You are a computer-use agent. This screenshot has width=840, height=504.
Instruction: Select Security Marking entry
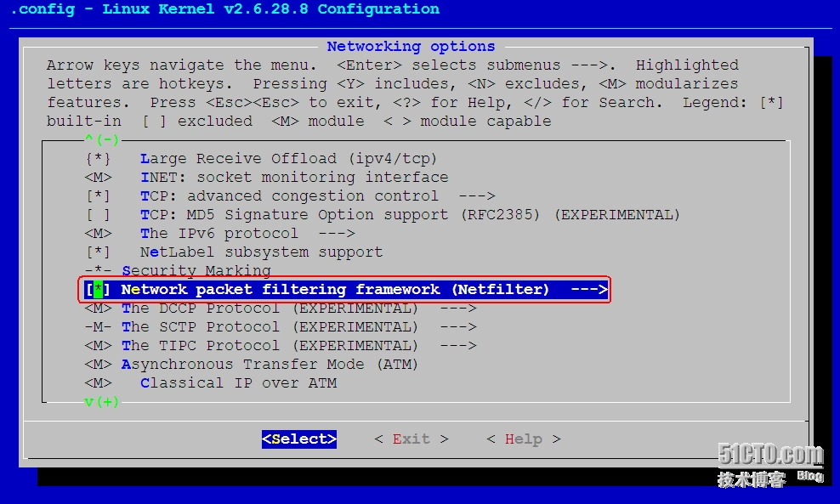pos(196,271)
